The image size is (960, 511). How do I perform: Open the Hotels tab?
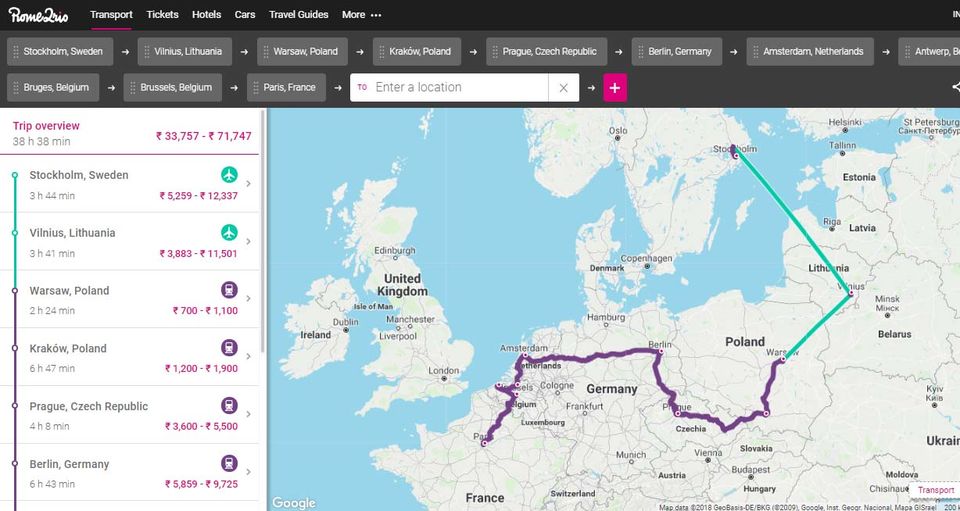click(x=206, y=15)
